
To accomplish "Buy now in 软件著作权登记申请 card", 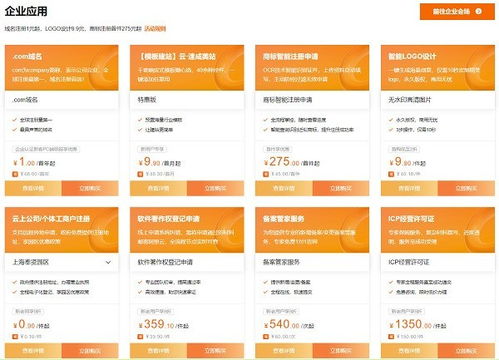I will pos(215,351).
